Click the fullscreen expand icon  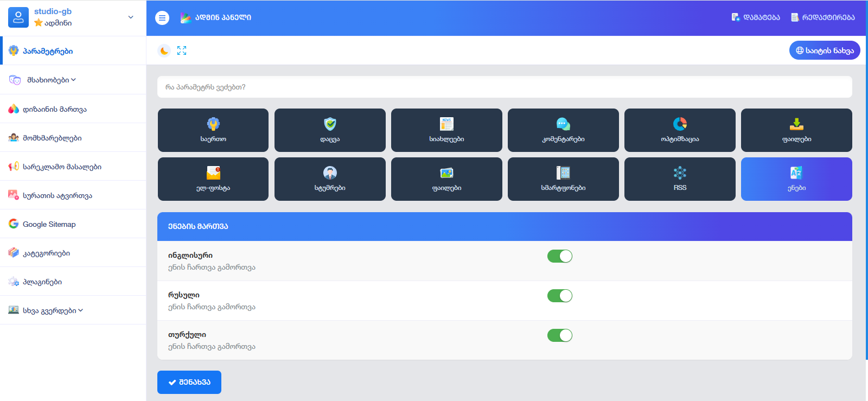tap(182, 50)
